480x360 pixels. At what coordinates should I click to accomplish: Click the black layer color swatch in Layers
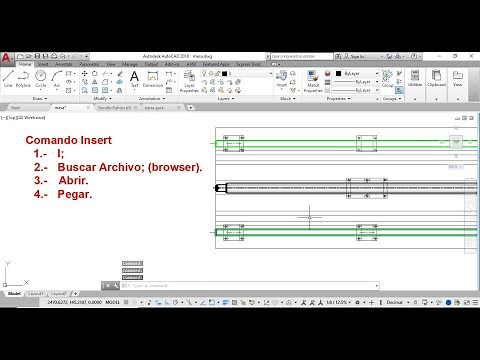coord(224,73)
